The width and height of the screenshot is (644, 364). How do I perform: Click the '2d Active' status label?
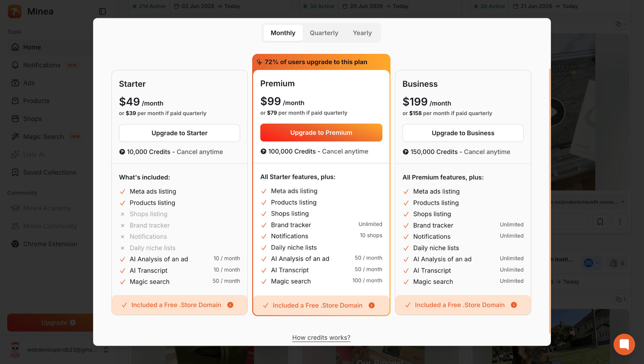490,6
